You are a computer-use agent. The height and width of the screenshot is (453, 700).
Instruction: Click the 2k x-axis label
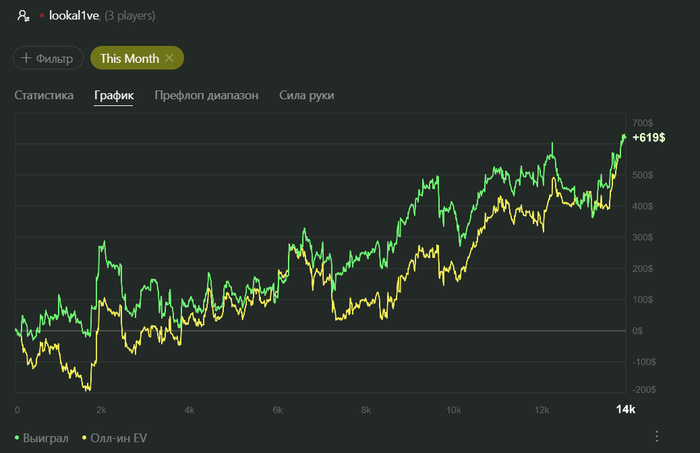101,410
